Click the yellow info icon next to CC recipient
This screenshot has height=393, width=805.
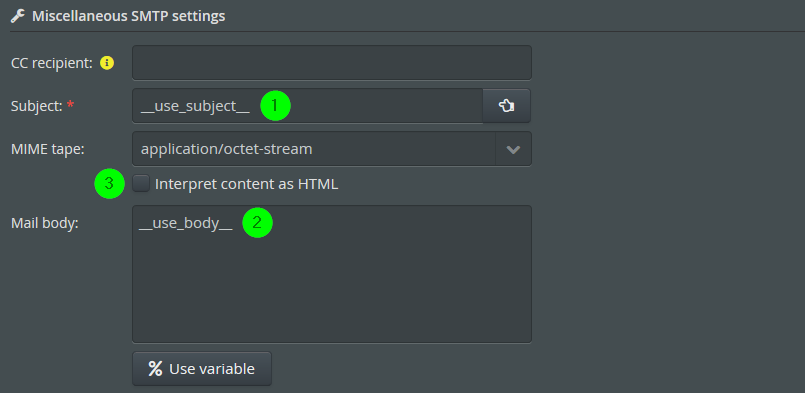tap(107, 63)
